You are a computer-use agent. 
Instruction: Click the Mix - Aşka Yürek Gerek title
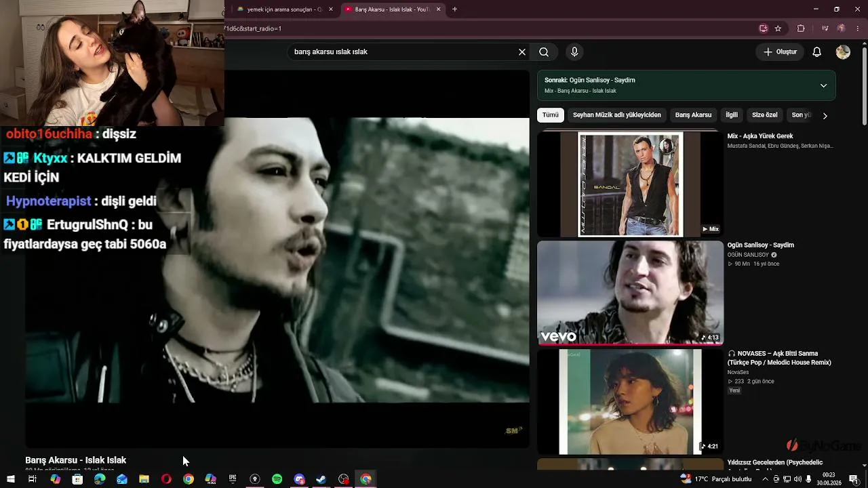pos(760,136)
